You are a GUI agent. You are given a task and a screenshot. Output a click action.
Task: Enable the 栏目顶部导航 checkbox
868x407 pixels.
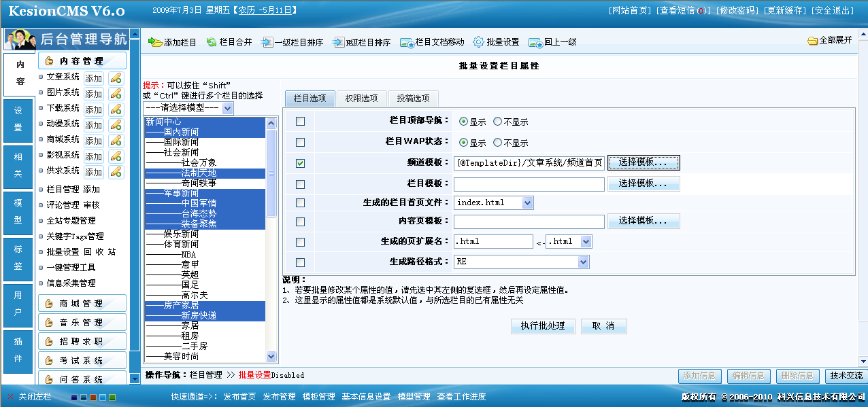click(x=300, y=122)
